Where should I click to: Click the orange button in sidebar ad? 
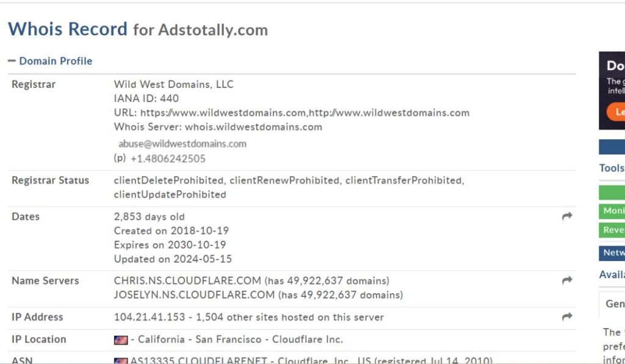coord(616,112)
